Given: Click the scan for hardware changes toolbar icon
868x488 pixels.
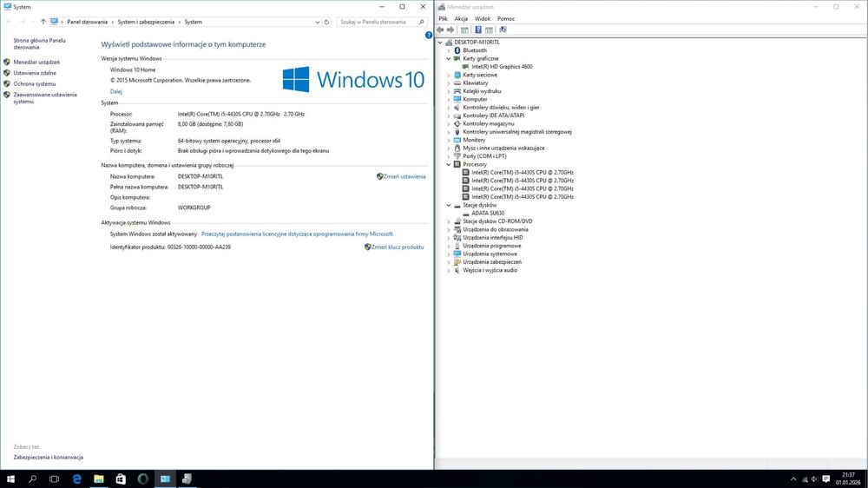Looking at the screenshot, I should click(x=503, y=30).
